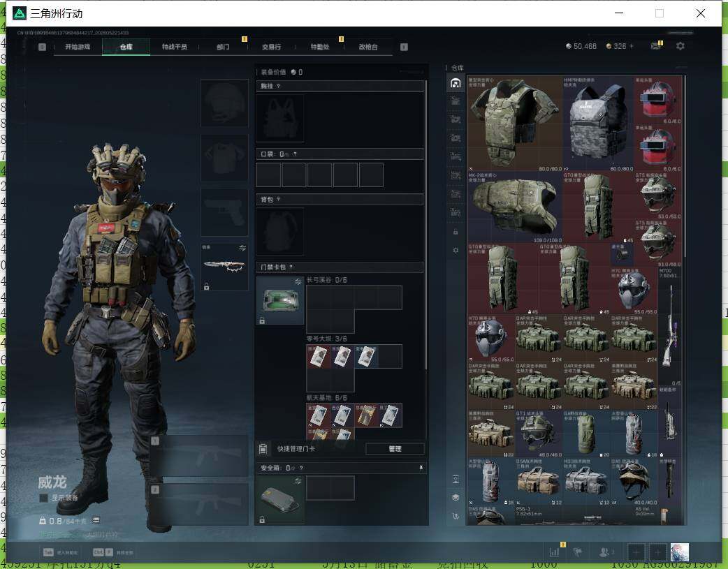
Task: Swap the safe box using arrows icon
Action: (298, 481)
